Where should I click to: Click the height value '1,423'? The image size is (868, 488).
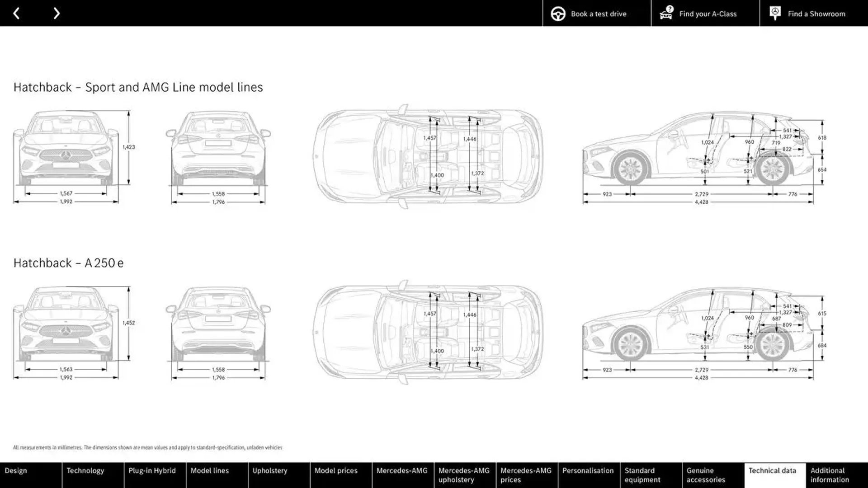coord(129,147)
